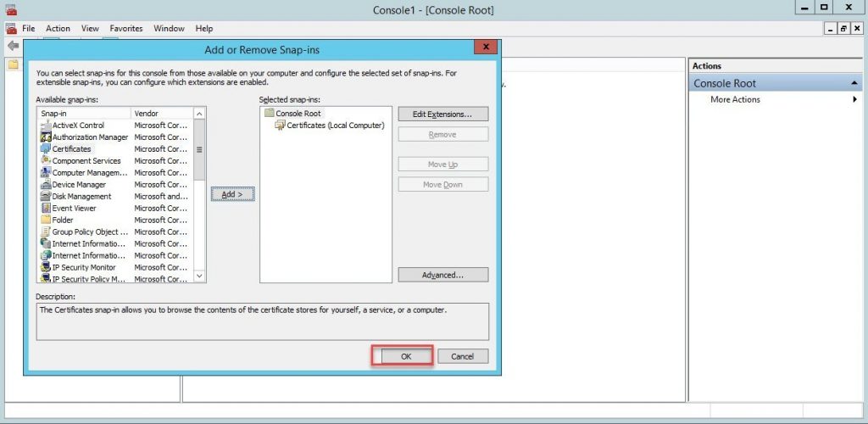
Task: Click the Remove button
Action: (442, 135)
